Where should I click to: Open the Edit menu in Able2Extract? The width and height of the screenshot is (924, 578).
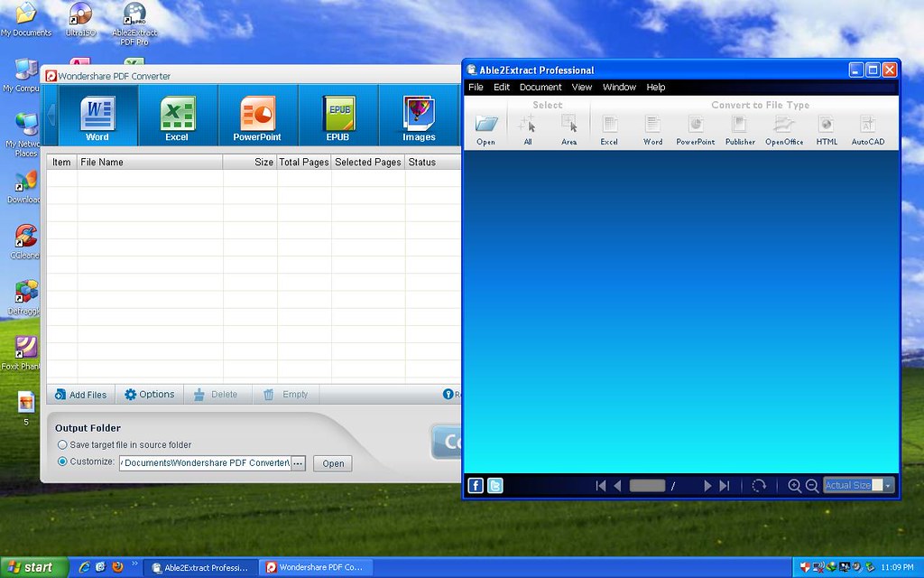pos(502,88)
